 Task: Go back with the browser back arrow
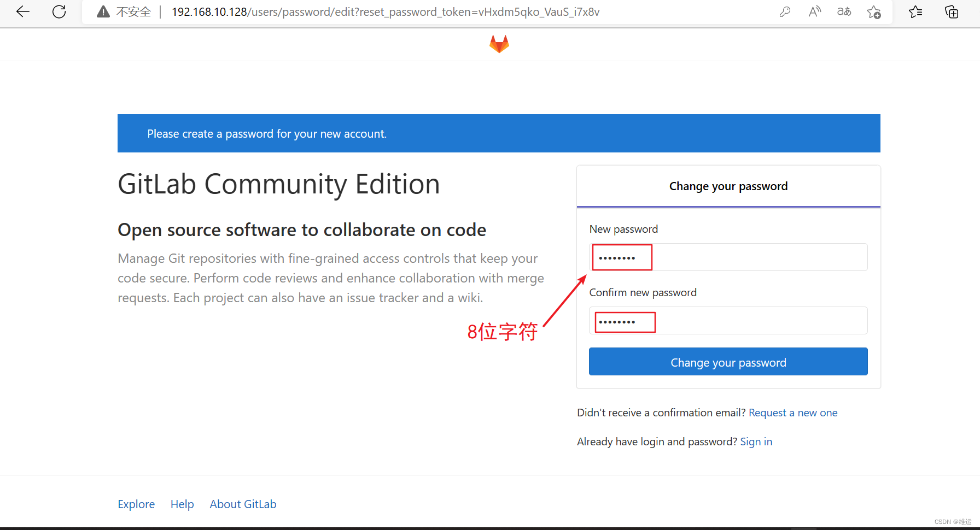tap(23, 11)
